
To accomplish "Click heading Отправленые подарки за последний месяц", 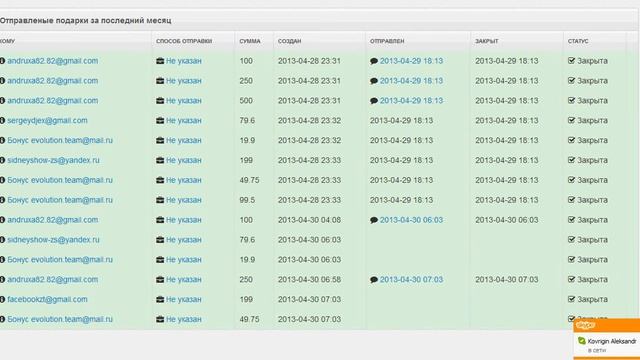I will click(85, 20).
